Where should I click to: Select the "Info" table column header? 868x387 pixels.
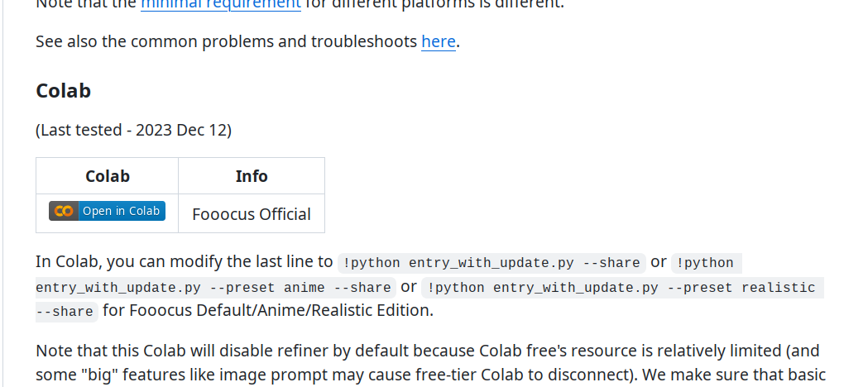point(252,176)
